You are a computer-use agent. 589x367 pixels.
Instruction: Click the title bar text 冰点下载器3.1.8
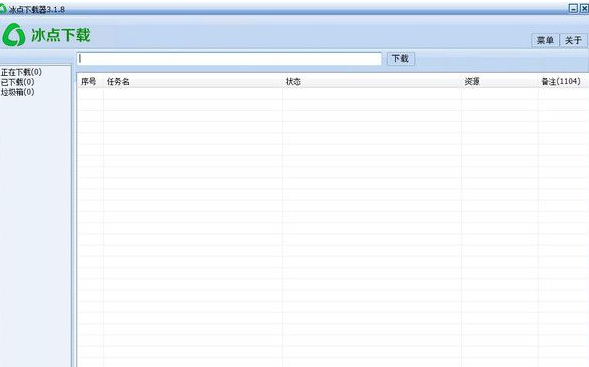(x=37, y=9)
